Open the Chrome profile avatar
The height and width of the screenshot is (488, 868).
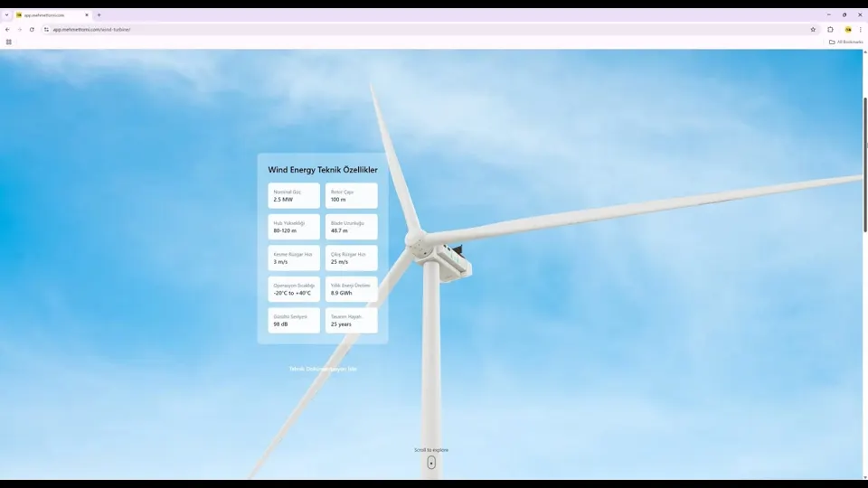point(848,29)
